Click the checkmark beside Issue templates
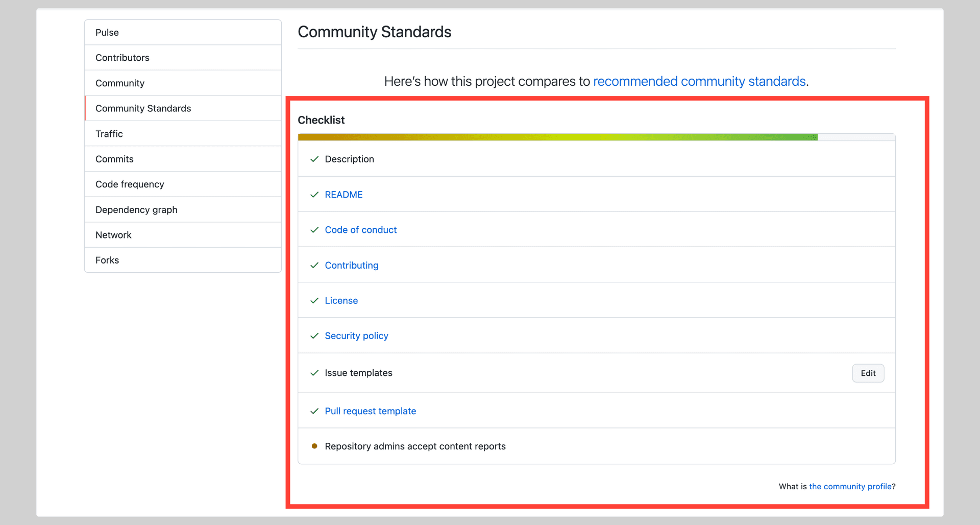Image resolution: width=980 pixels, height=525 pixels. [314, 373]
